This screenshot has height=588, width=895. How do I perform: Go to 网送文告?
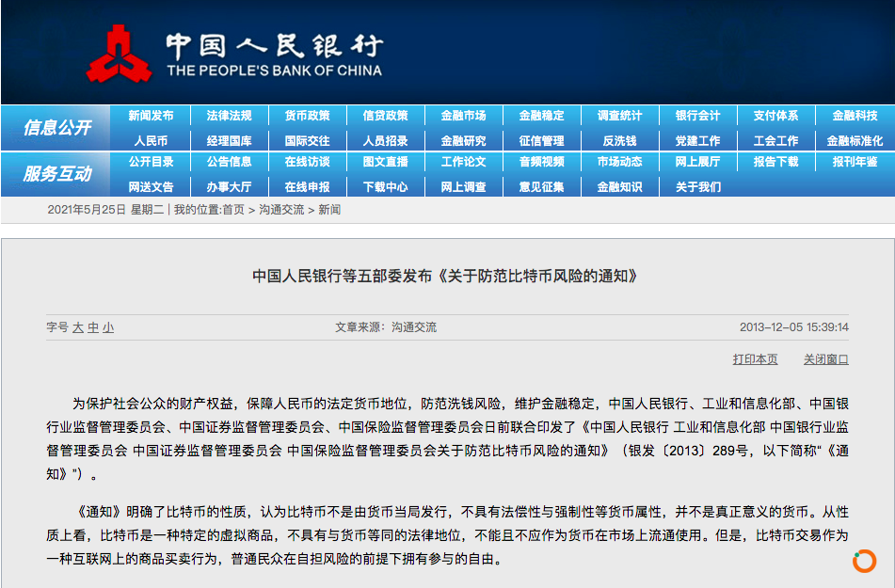[x=151, y=187]
